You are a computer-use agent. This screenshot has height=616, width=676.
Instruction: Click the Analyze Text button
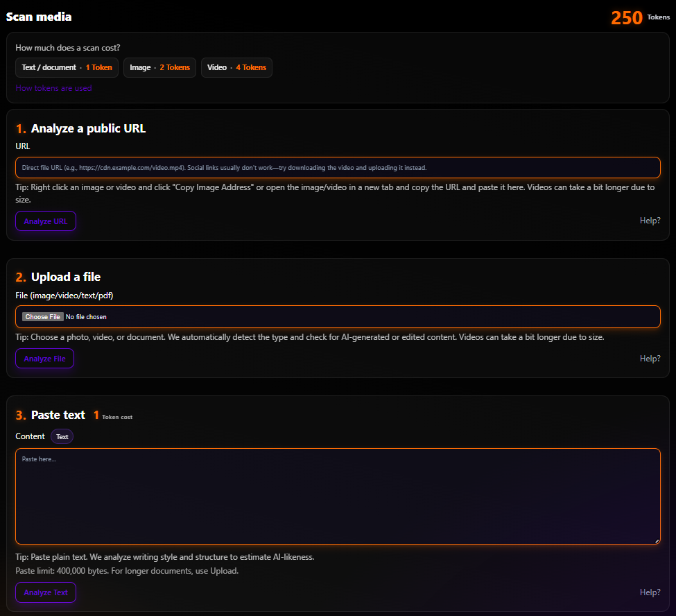pos(45,592)
